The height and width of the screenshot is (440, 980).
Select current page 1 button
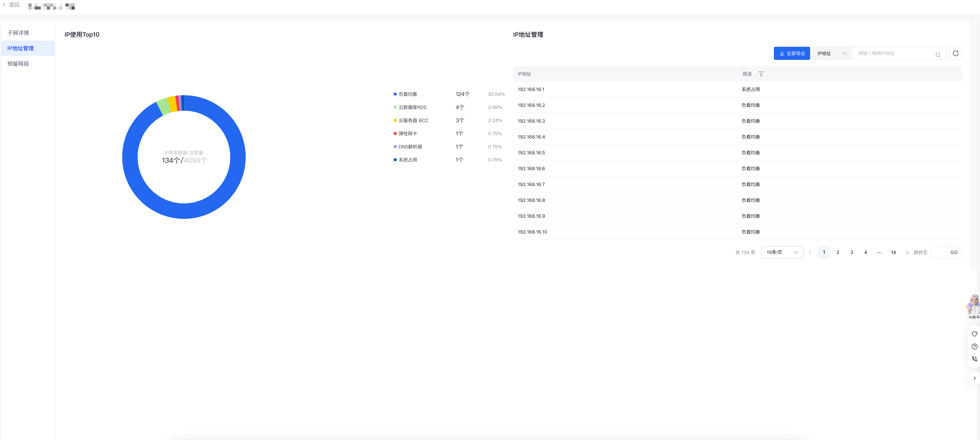coord(824,252)
